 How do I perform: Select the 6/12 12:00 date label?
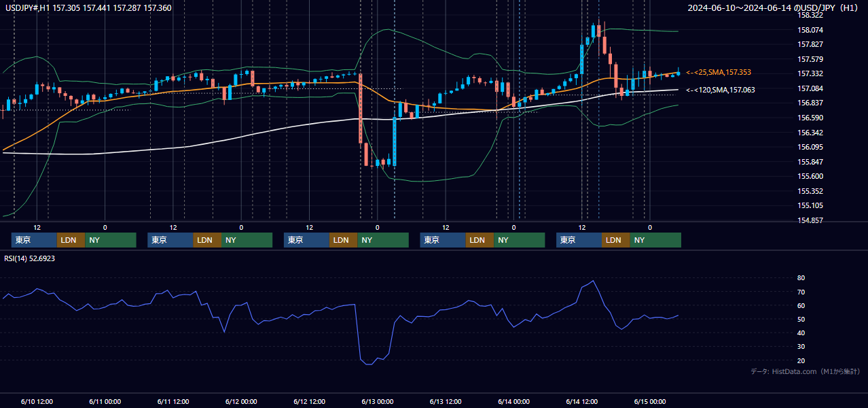point(309,402)
